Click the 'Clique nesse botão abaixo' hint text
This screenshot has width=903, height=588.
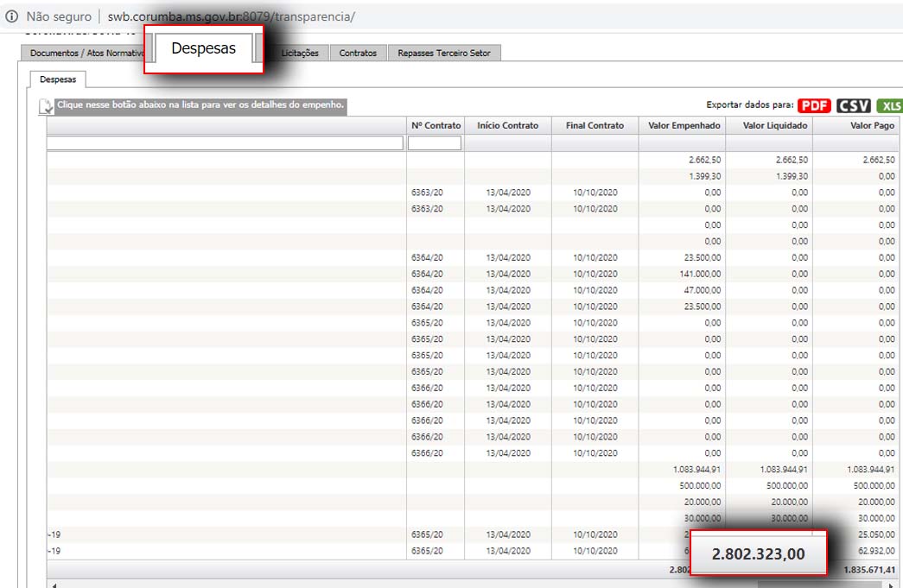pos(200,104)
